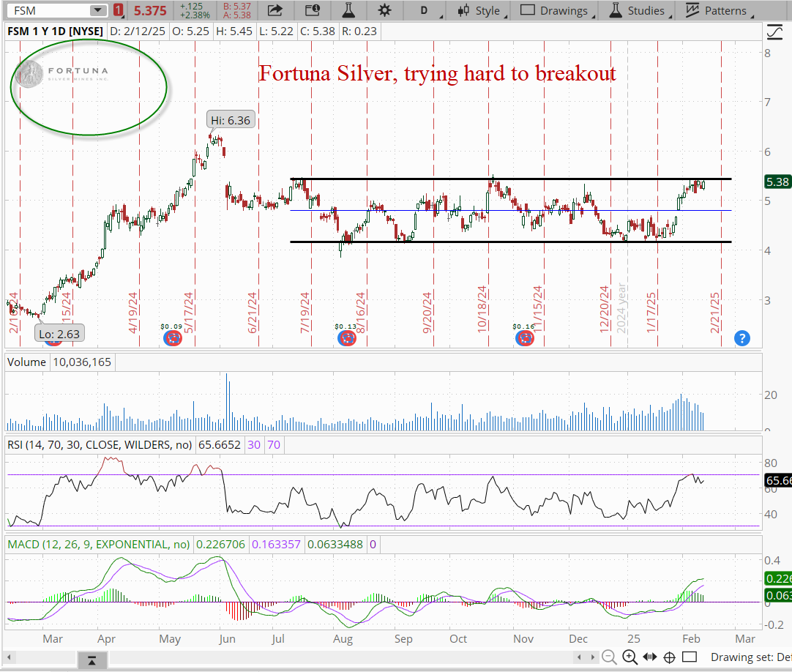Screen dimensions: 792x672
Task: Click the left scroll arrow at bottom left
Action: pos(9,657)
